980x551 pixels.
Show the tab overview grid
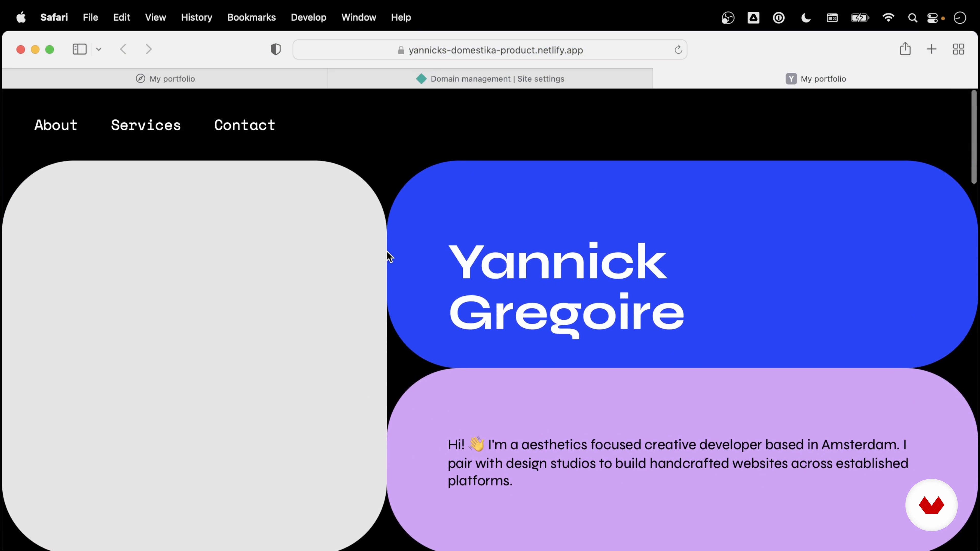(x=958, y=49)
